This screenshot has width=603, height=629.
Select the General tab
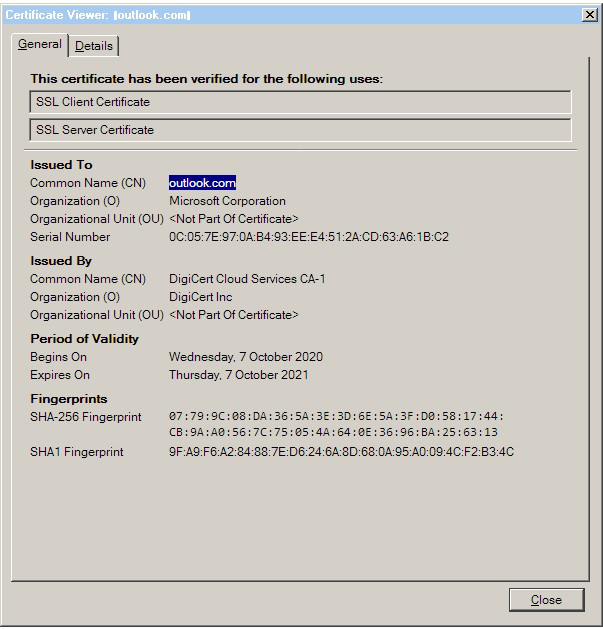[40, 44]
